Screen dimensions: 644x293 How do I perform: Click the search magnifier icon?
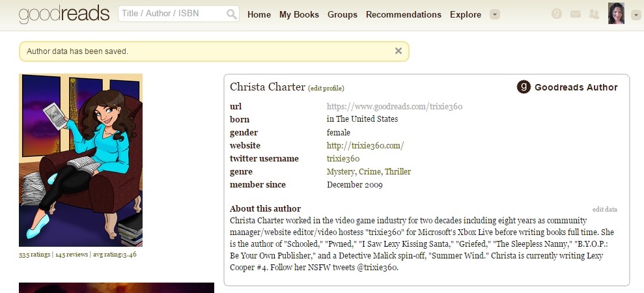(x=231, y=14)
